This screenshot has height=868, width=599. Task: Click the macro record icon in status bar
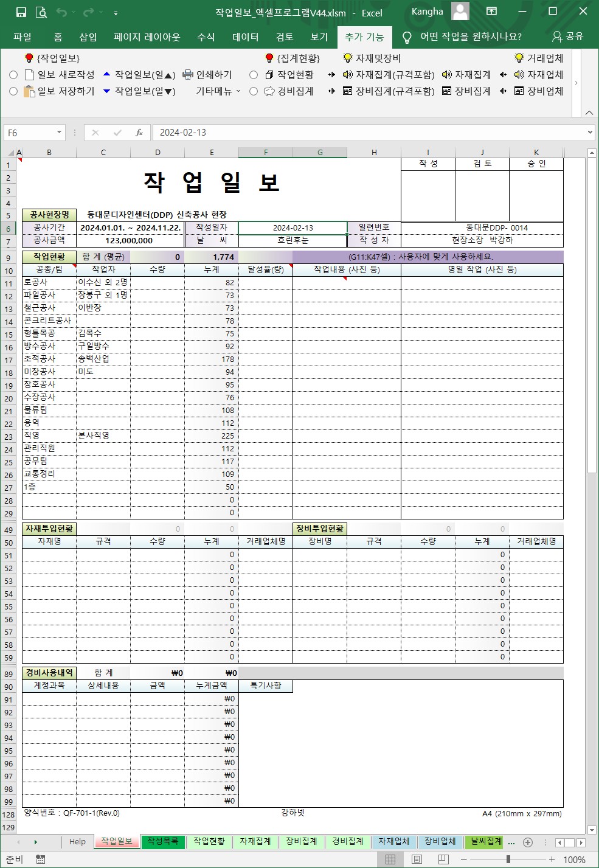[41, 859]
